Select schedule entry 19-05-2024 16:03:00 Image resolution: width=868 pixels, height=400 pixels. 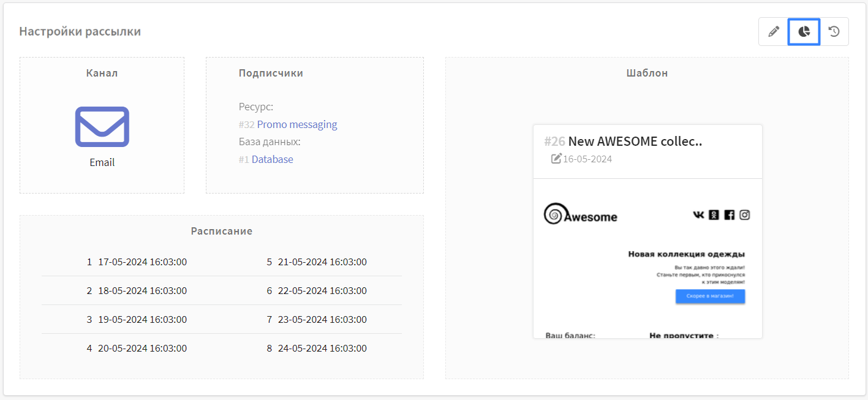click(x=142, y=320)
